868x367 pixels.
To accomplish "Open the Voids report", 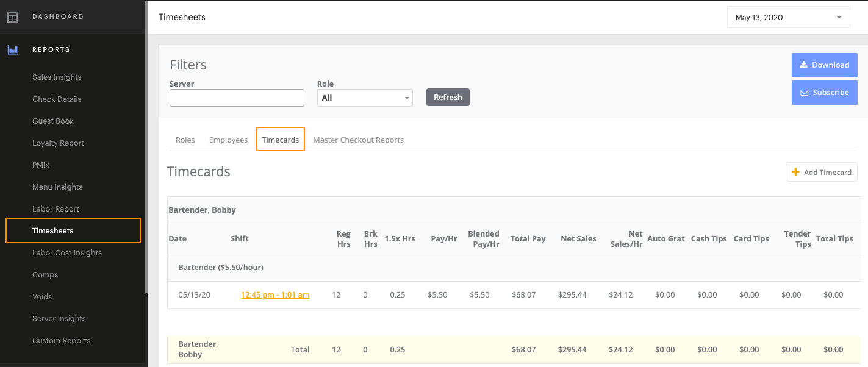I will click(x=42, y=296).
